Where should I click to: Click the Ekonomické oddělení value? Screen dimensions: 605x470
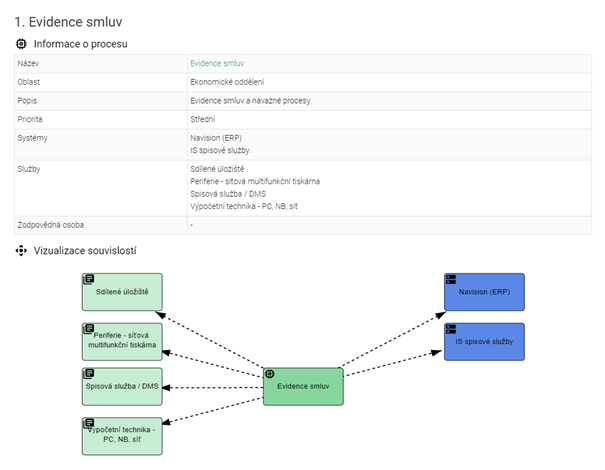coord(227,82)
